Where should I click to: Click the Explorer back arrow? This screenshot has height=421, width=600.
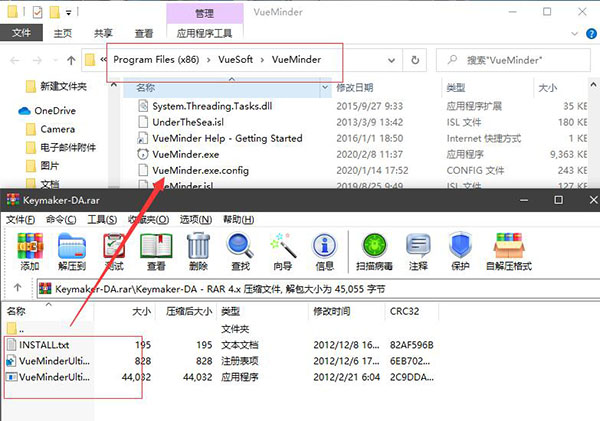[15, 60]
